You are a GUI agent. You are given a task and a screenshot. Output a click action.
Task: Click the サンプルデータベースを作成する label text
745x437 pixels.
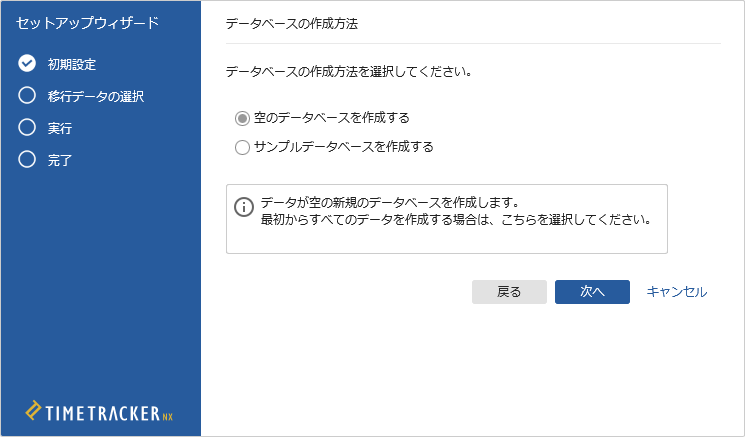pyautogui.click(x=344, y=148)
